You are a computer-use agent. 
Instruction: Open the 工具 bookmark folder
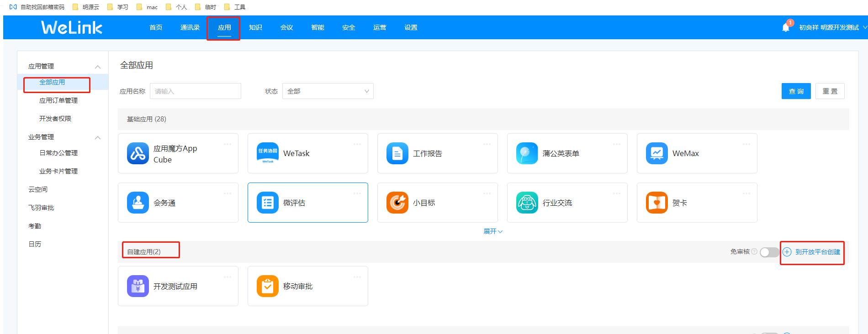[235, 7]
